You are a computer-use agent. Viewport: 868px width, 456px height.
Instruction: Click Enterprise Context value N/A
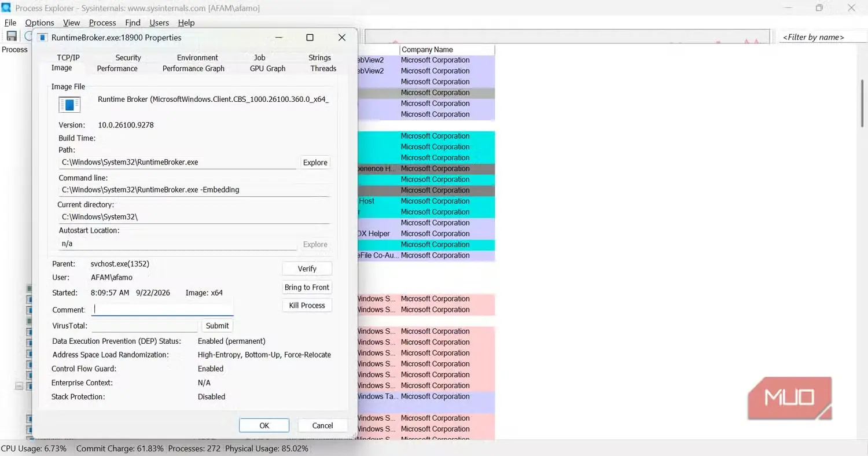tap(204, 383)
